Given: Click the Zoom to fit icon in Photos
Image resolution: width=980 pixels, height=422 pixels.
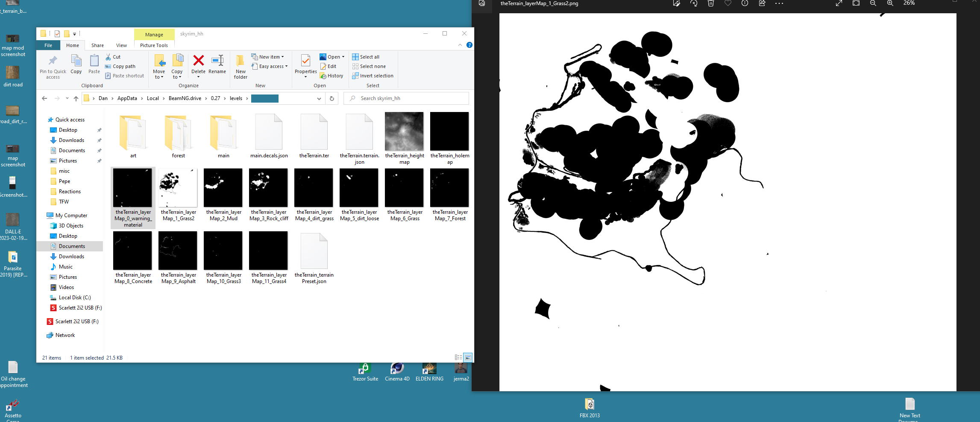Looking at the screenshot, I should 856,3.
